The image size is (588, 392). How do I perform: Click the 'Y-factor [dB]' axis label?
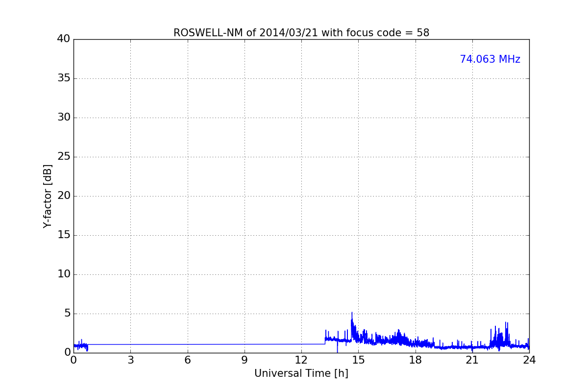pyautogui.click(x=48, y=196)
